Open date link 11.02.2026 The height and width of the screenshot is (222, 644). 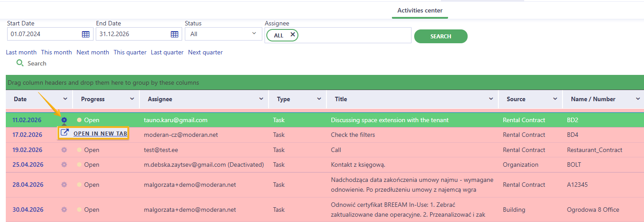tap(28, 120)
